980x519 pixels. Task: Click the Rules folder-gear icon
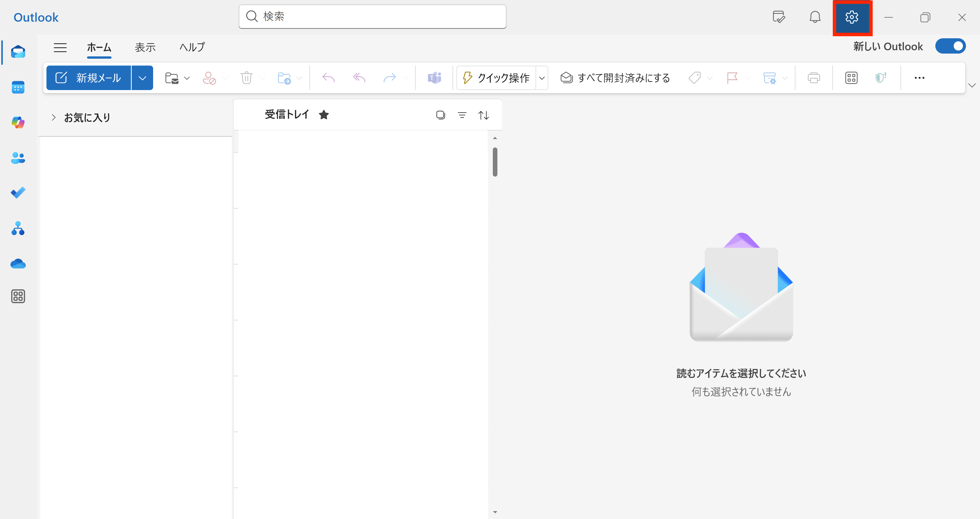770,78
